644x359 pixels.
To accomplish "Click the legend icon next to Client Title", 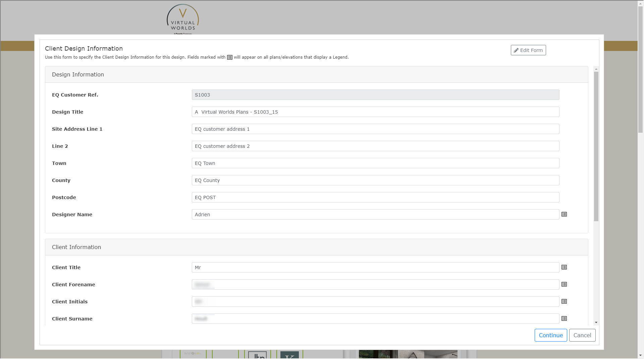I will [x=564, y=267].
